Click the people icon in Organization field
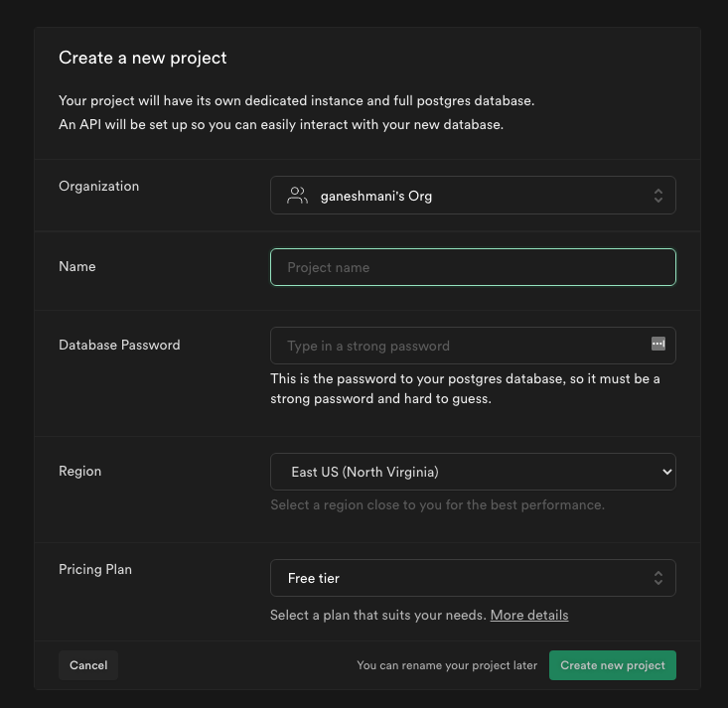This screenshot has width=728, height=708. pyautogui.click(x=297, y=196)
